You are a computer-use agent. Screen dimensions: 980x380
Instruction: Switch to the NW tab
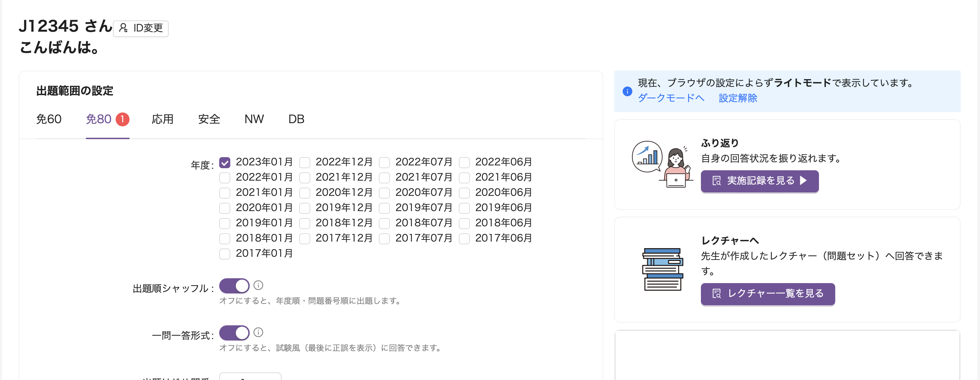coord(254,119)
